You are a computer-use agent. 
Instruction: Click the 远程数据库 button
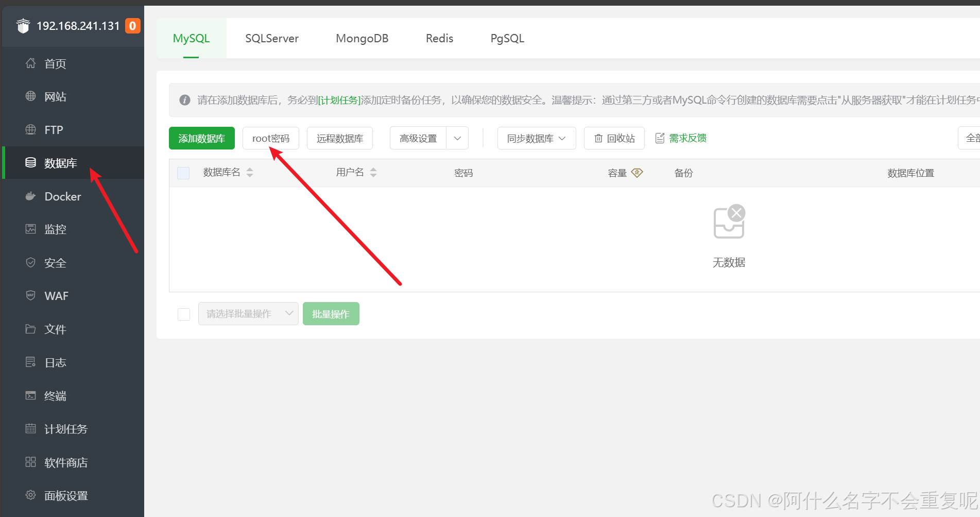point(340,138)
